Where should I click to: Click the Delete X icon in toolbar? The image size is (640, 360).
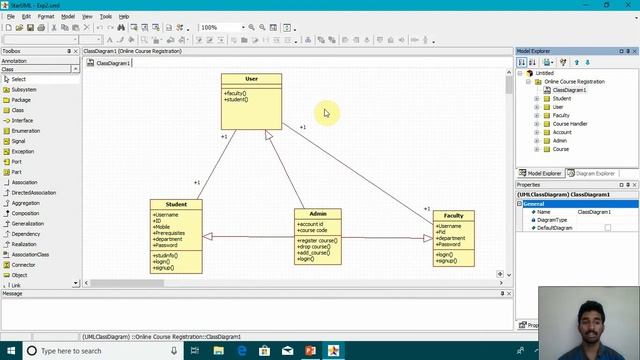pos(87,28)
